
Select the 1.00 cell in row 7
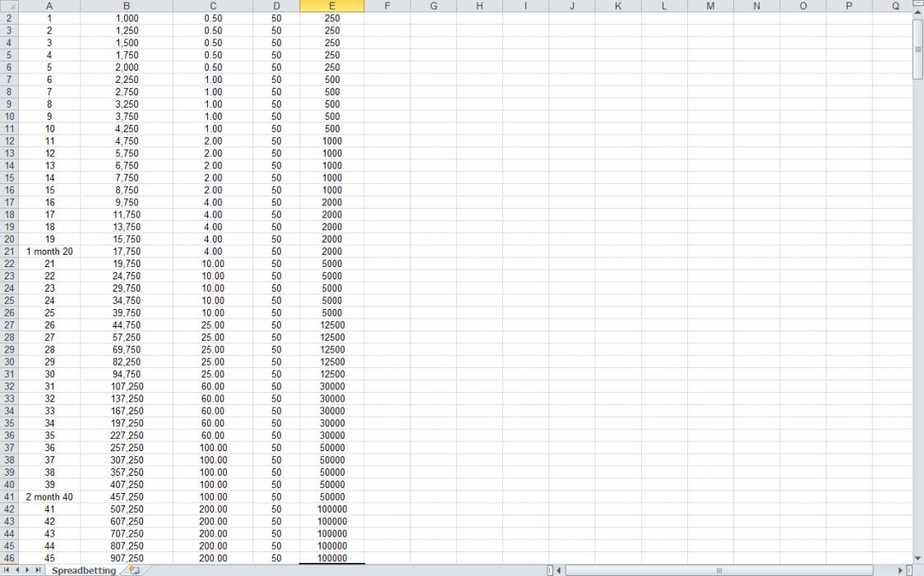pos(213,80)
